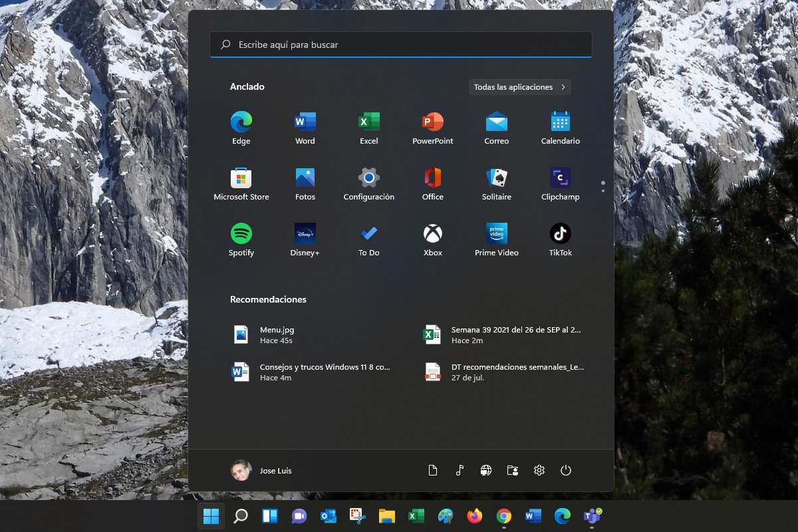Expand Todas las aplicaciones list
The height and width of the screenshot is (532, 798).
coord(519,87)
